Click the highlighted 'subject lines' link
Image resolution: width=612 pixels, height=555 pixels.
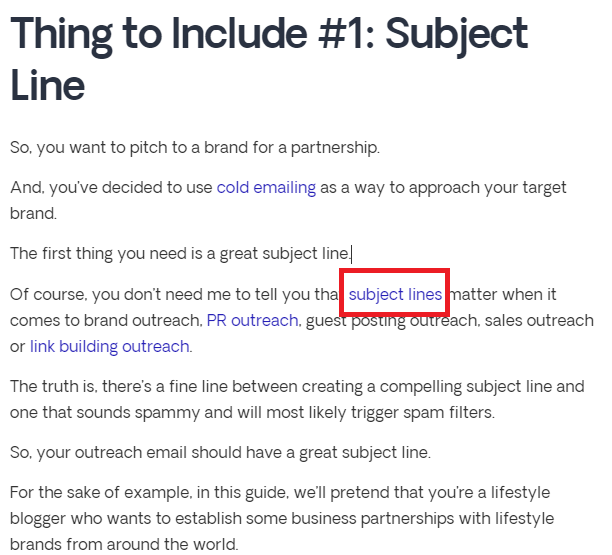click(395, 294)
